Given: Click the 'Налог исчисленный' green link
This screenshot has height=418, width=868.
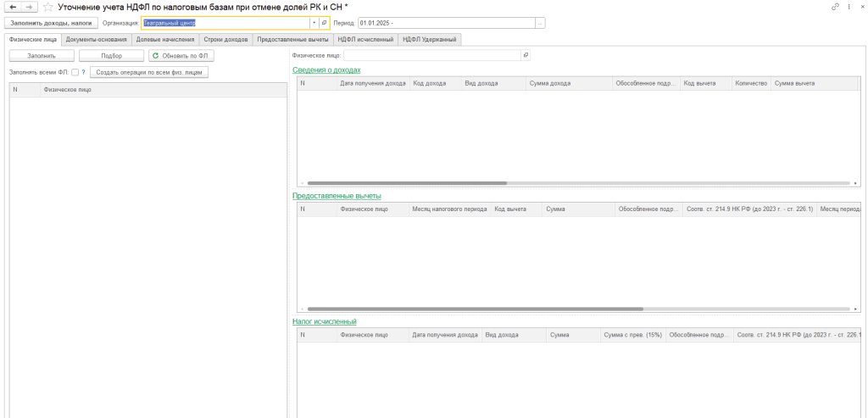Looking at the screenshot, I should 324,321.
